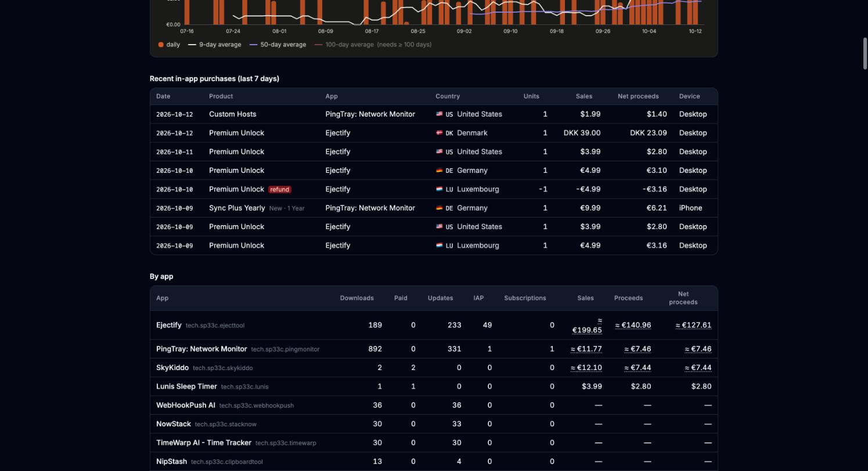Click the ≈ €127.61 net proceeds value
Screen dimensions: 868x471
coord(693,325)
